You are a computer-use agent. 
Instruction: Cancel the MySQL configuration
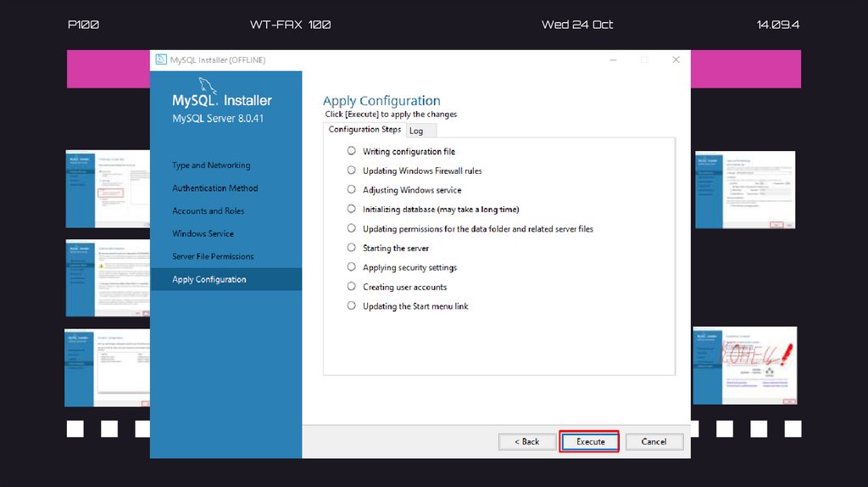pos(654,441)
